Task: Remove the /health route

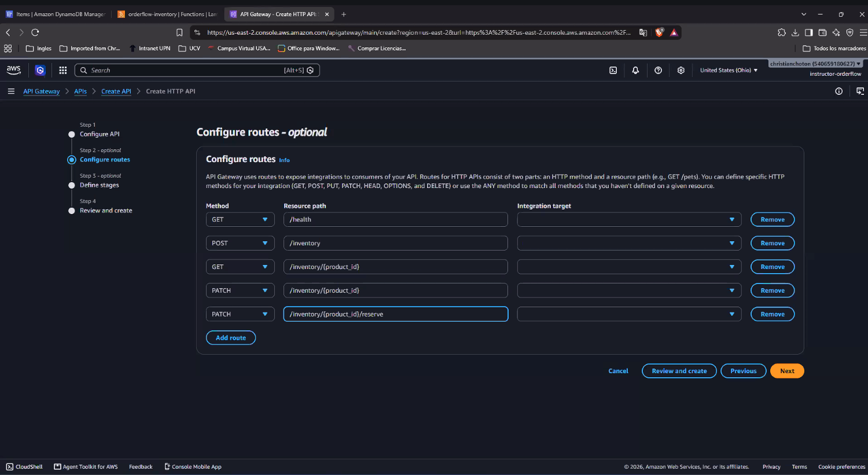Action: (x=773, y=220)
